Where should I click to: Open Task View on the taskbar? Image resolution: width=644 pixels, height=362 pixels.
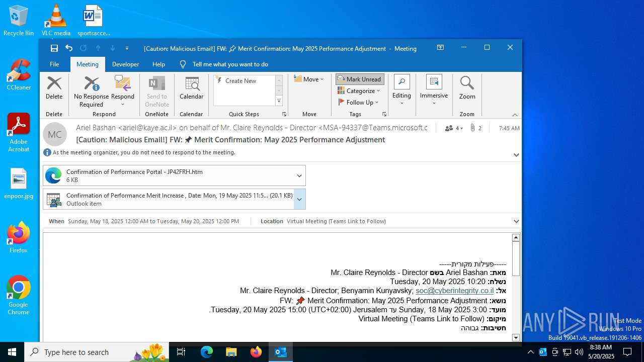tap(181, 352)
